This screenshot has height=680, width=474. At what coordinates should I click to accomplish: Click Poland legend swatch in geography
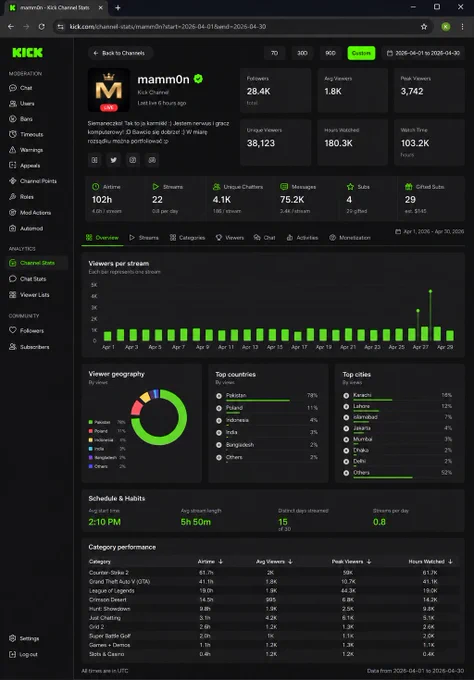(x=91, y=431)
